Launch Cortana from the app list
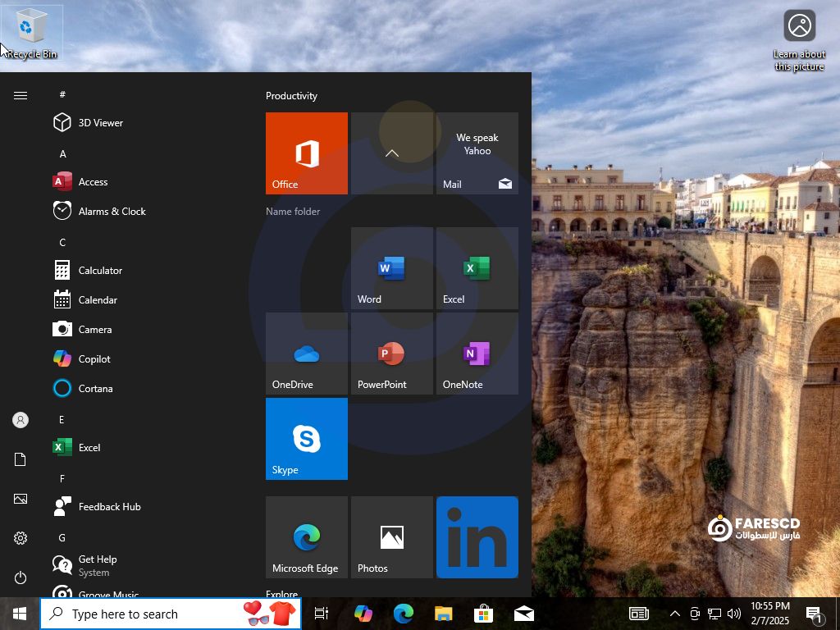840x630 pixels. 144,388
